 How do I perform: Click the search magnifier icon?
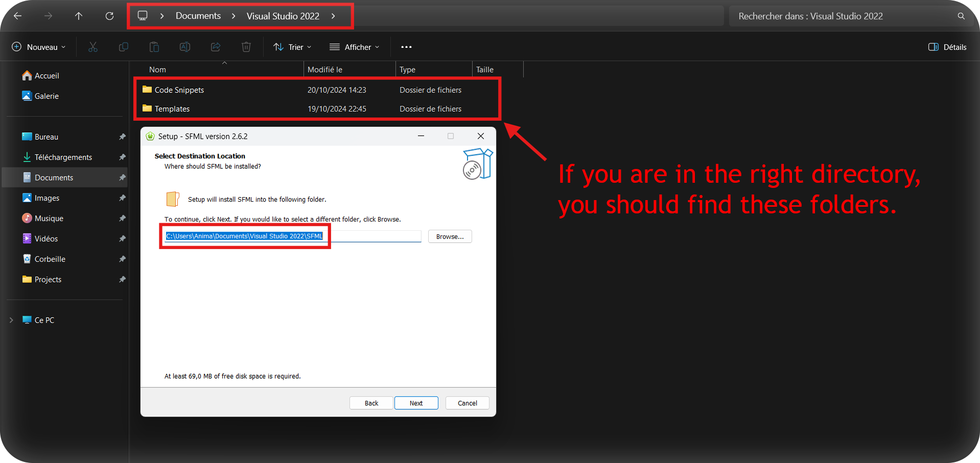tap(961, 16)
